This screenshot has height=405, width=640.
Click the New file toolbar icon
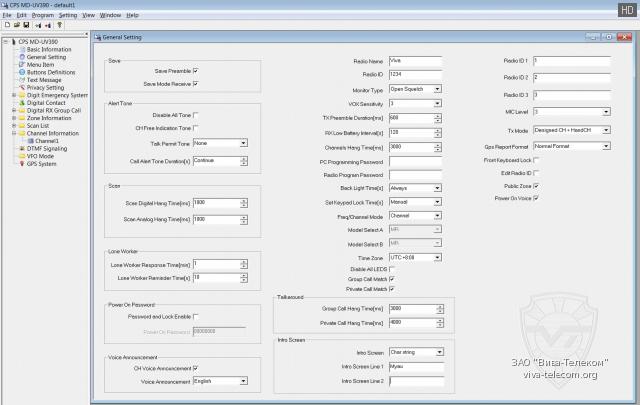click(6, 25)
